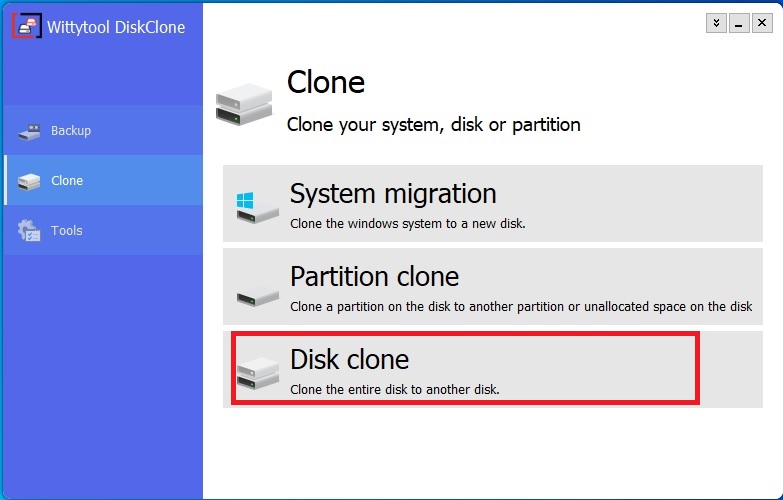
Task: Click the Disk clone stacked drives icon
Action: click(258, 374)
